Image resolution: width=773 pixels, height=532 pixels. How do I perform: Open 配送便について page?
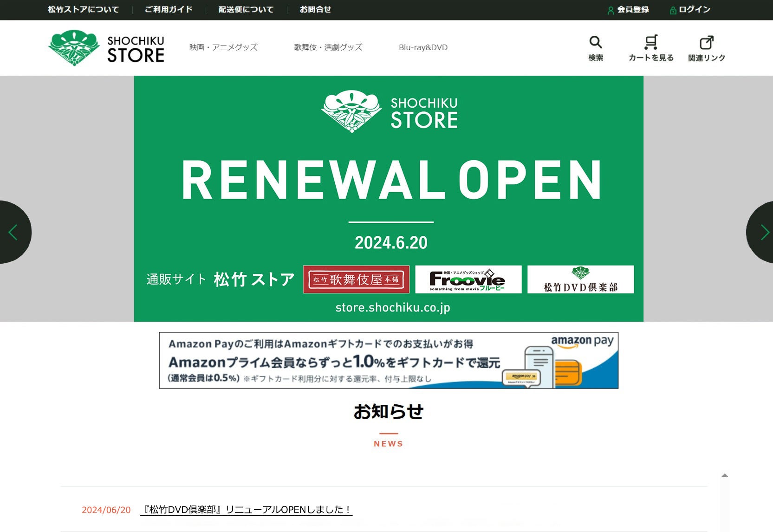pos(246,9)
